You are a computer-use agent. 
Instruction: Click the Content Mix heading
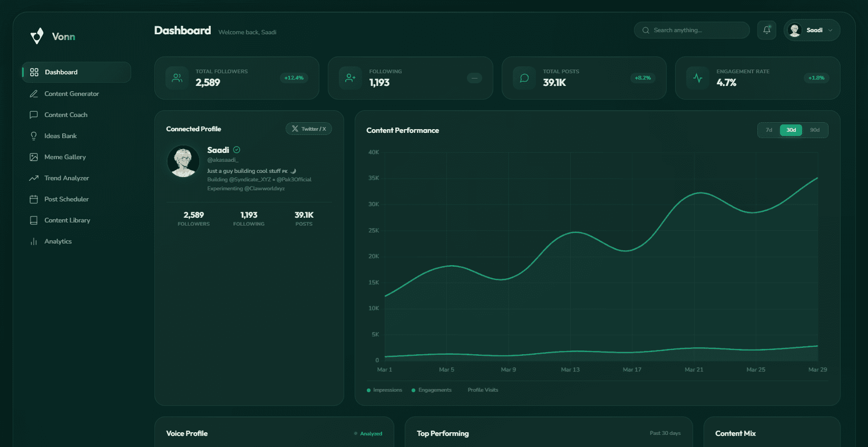pyautogui.click(x=735, y=433)
